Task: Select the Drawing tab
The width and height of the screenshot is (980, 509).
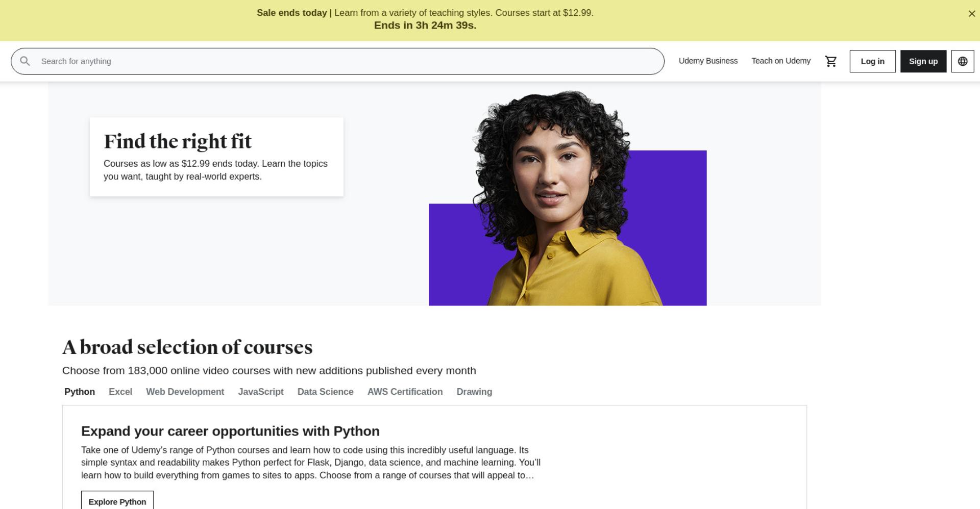Action: (x=474, y=392)
